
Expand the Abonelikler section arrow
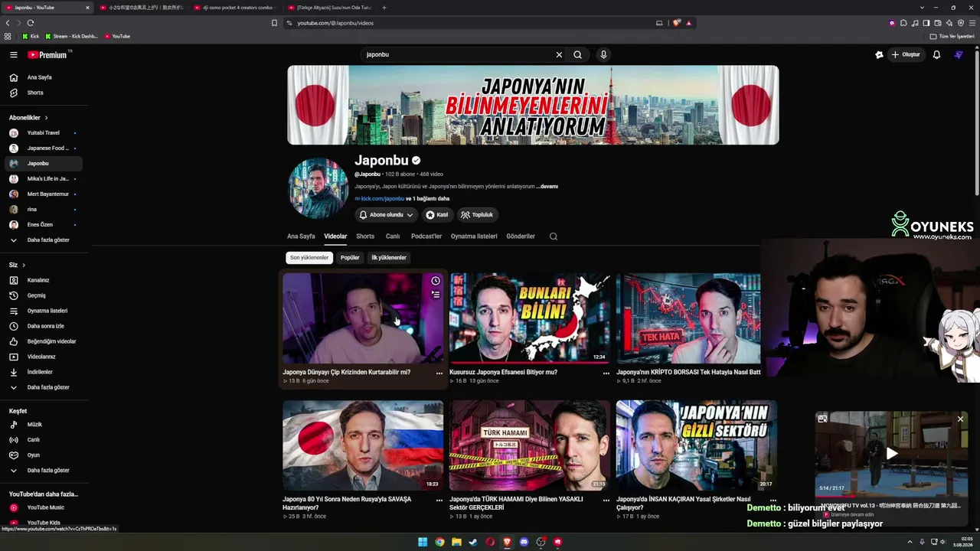coord(46,118)
